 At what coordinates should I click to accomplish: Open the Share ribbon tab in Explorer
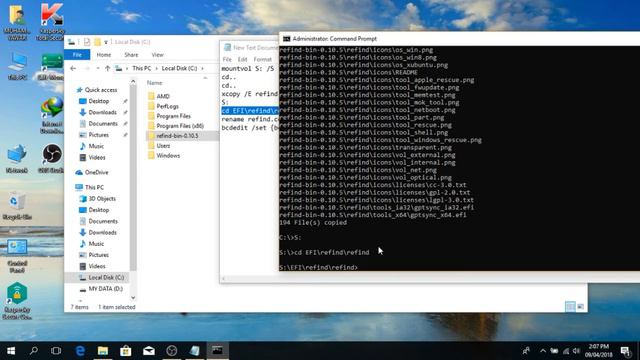click(x=131, y=55)
